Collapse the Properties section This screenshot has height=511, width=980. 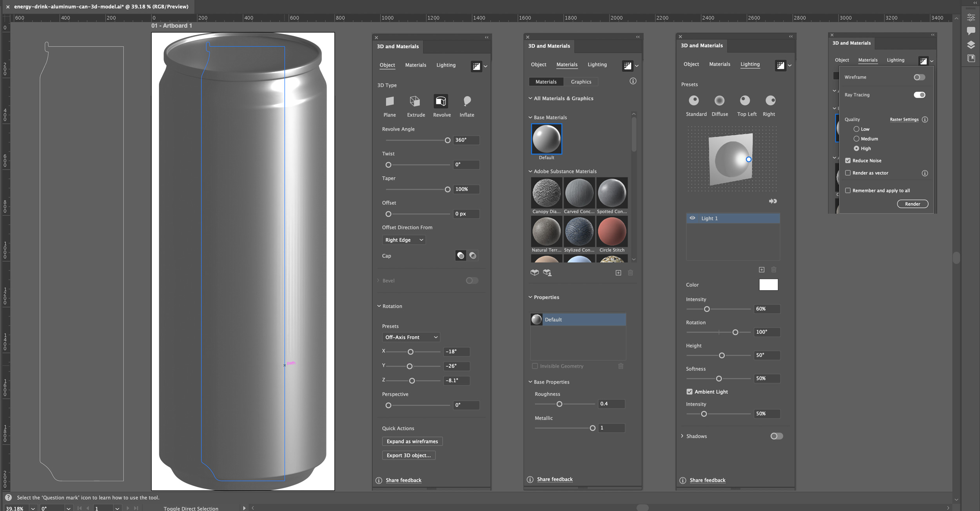tap(530, 297)
